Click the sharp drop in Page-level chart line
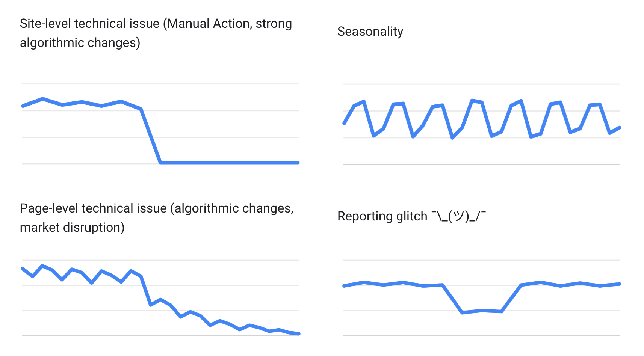Image resolution: width=644 pixels, height=356 pixels. coord(146,290)
